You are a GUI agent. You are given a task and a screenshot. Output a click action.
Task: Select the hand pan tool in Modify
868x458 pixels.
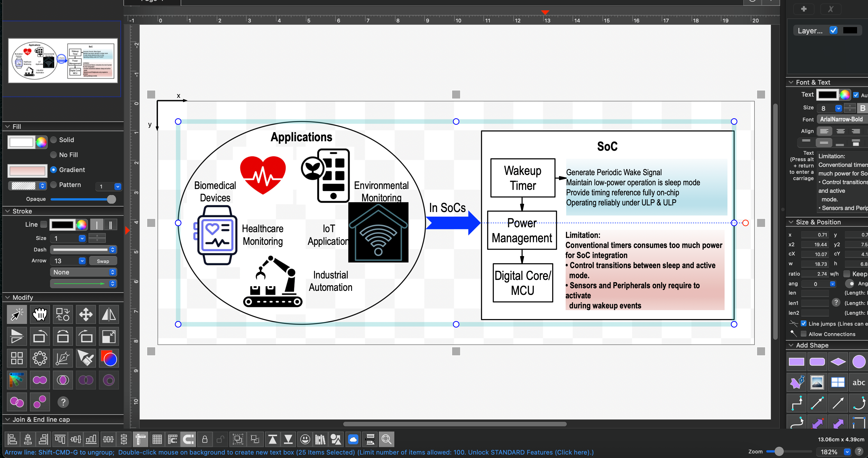pyautogui.click(x=40, y=314)
